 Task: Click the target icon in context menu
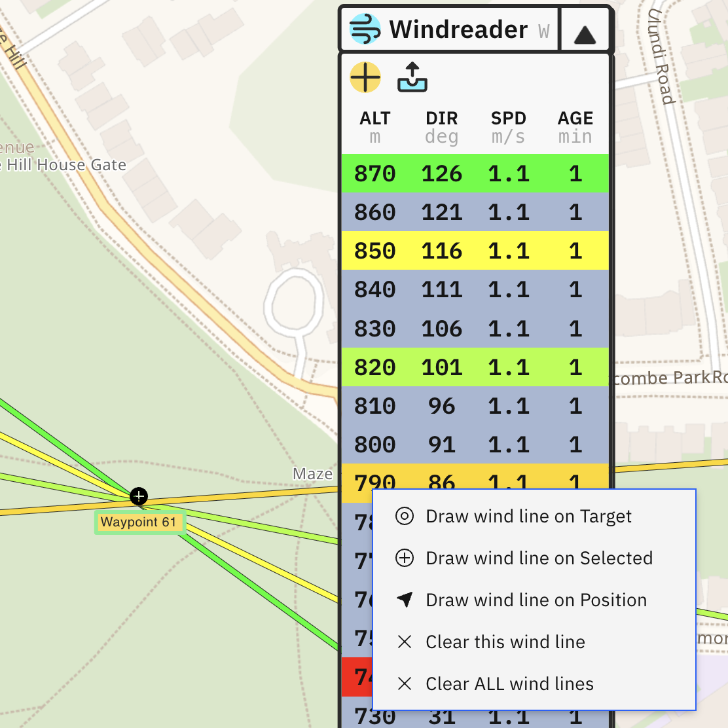[405, 516]
